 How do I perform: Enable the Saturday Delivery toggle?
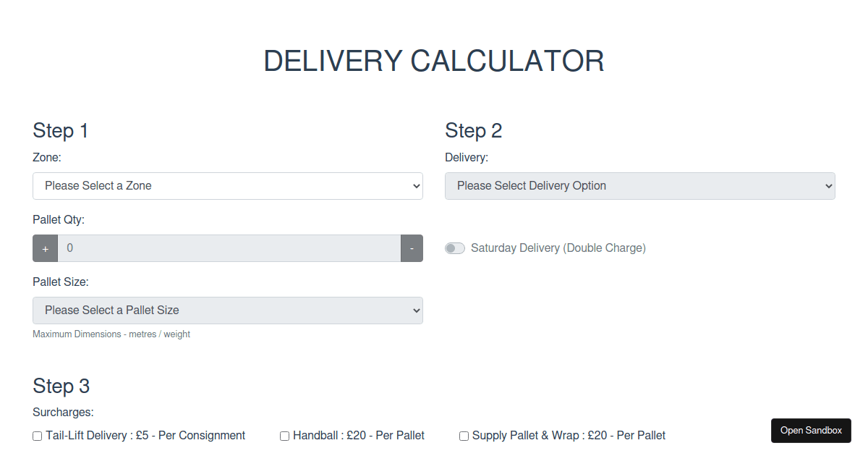pyautogui.click(x=455, y=248)
